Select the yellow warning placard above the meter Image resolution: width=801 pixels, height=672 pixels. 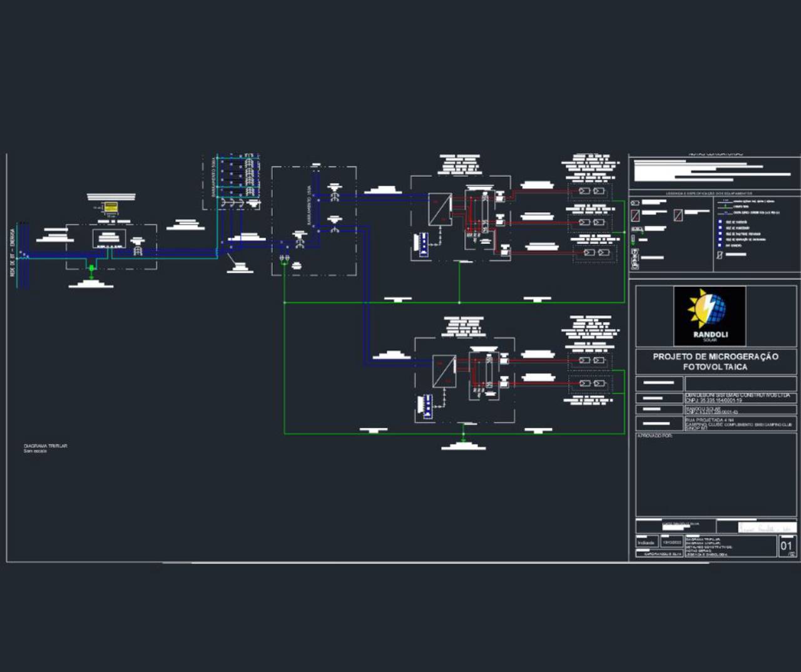click(x=111, y=207)
